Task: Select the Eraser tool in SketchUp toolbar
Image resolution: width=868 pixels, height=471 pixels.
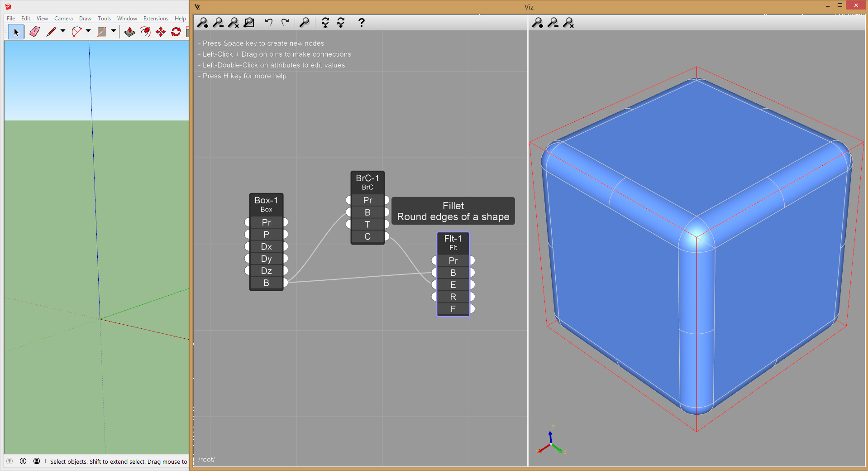Action: pyautogui.click(x=34, y=32)
